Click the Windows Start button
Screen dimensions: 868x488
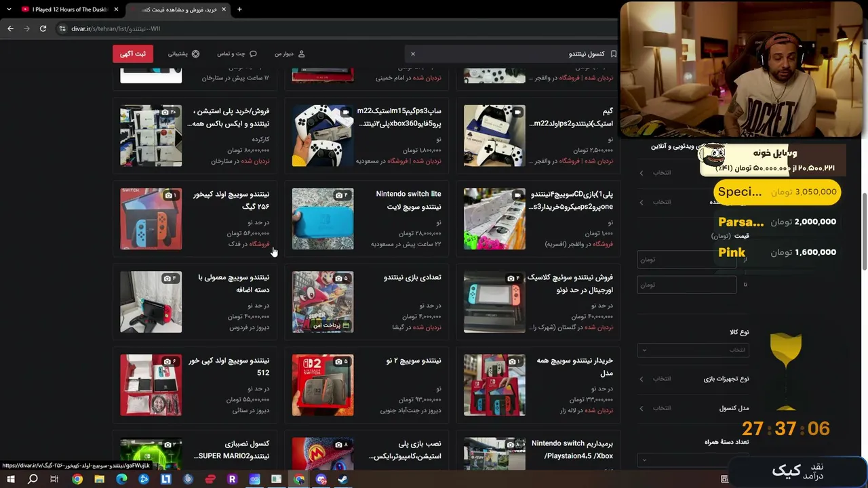pos(12,479)
